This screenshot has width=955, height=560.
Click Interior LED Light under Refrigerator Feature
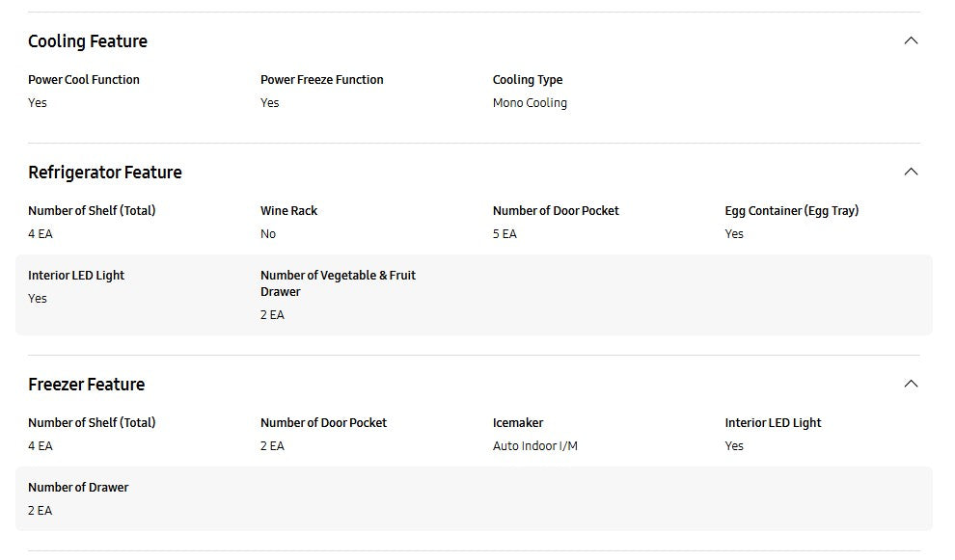point(76,276)
